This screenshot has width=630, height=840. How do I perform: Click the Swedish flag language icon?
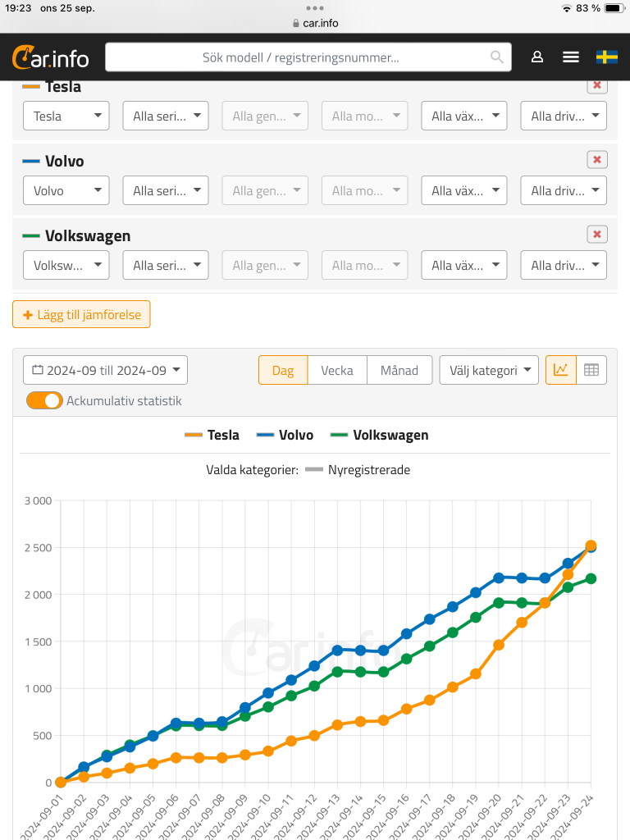606,57
